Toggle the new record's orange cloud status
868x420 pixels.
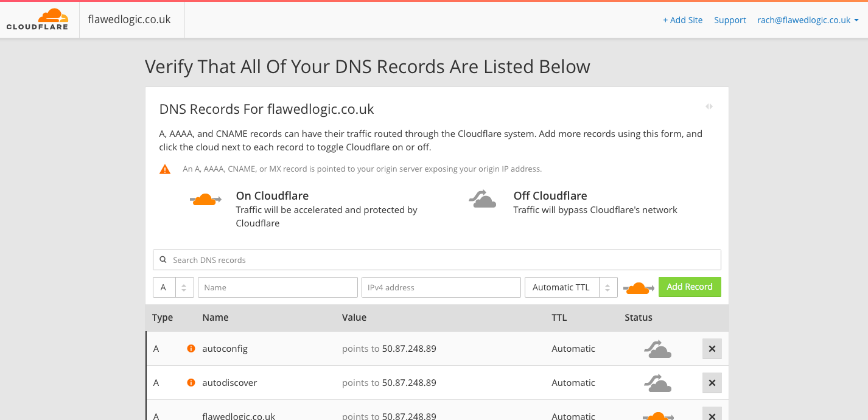point(639,288)
